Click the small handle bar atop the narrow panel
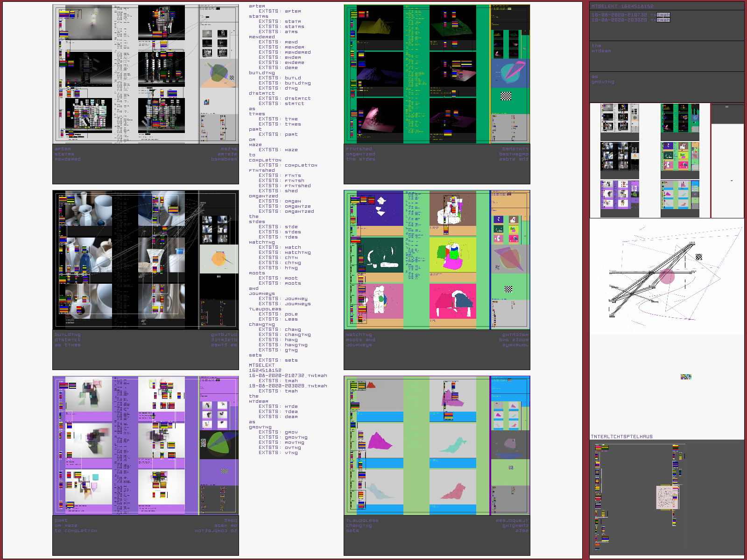The image size is (747, 560). (x=726, y=107)
